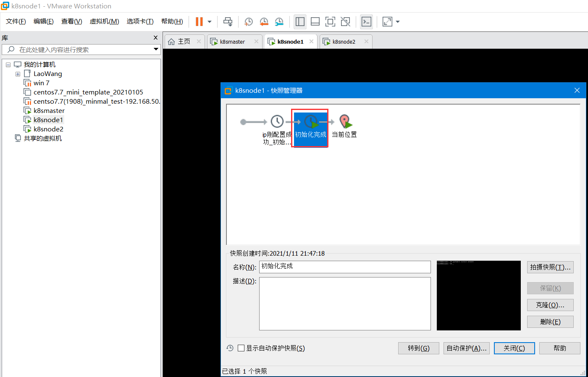Click the 帮助 button in snapshot manager
The width and height of the screenshot is (588, 377).
560,348
